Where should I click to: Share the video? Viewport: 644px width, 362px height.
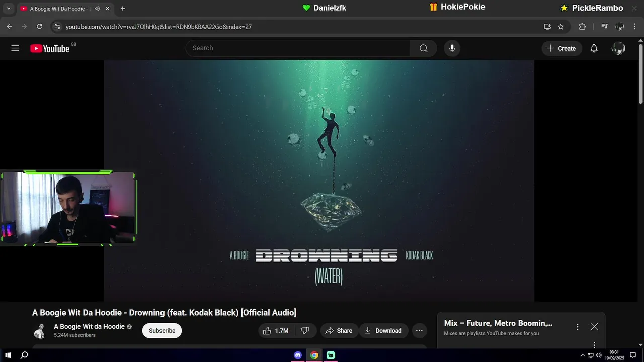pyautogui.click(x=339, y=331)
